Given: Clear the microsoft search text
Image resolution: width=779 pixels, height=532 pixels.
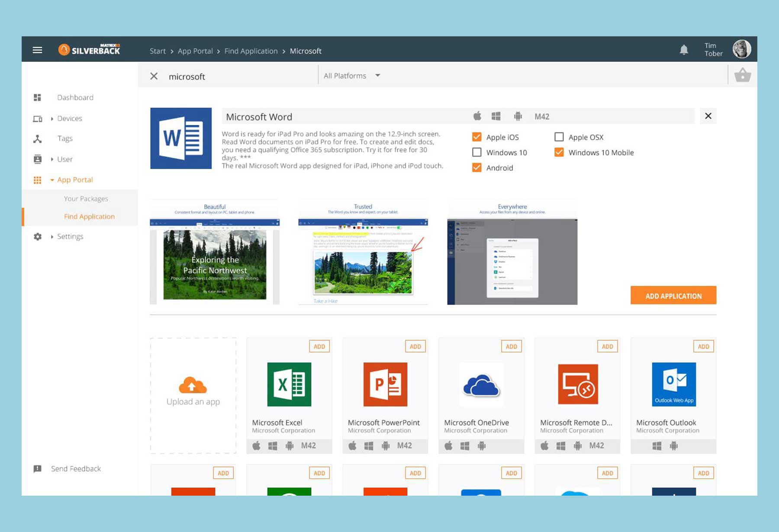Looking at the screenshot, I should (154, 76).
